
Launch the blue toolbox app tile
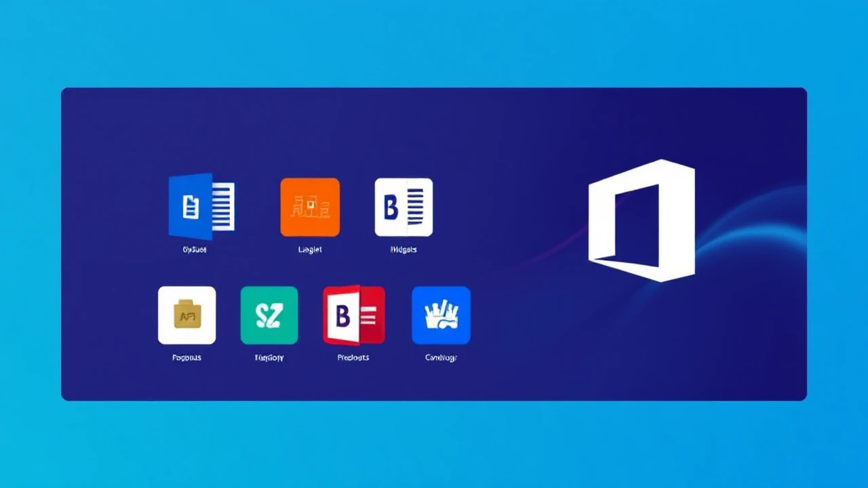(441, 315)
